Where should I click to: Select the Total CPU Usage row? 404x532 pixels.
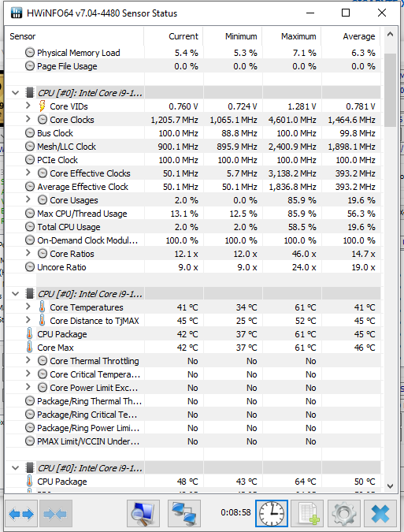193,227
